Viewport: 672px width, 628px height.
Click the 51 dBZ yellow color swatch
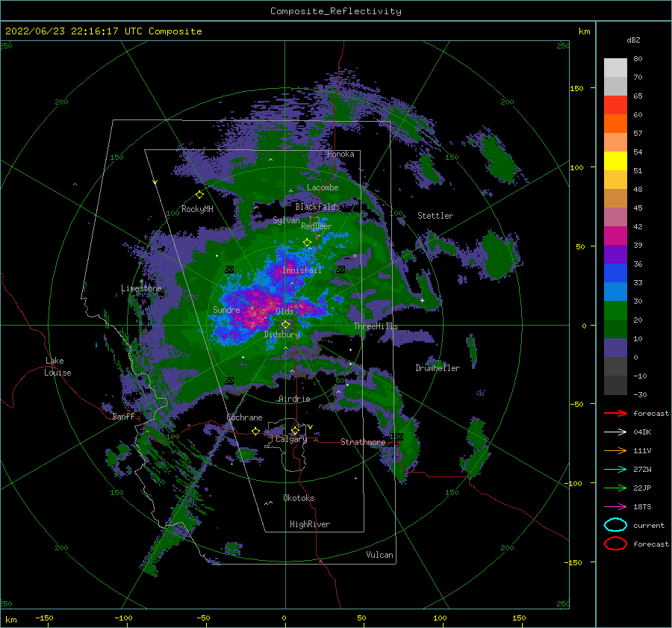(x=615, y=161)
